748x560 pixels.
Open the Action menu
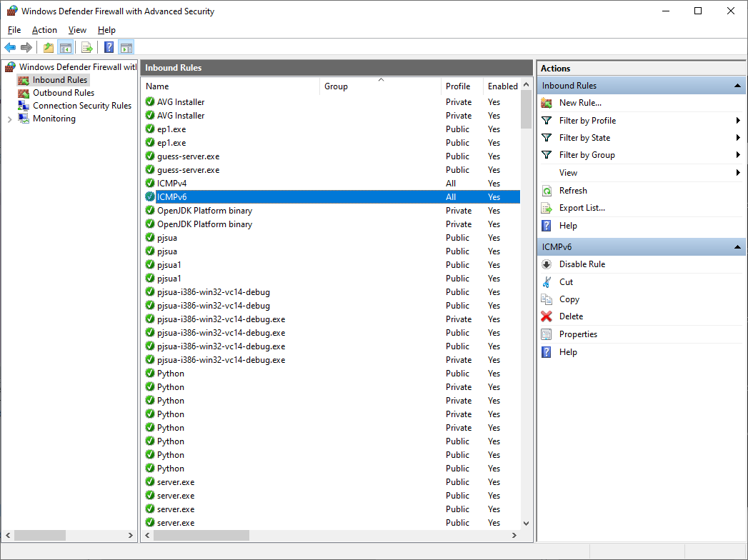(44, 30)
